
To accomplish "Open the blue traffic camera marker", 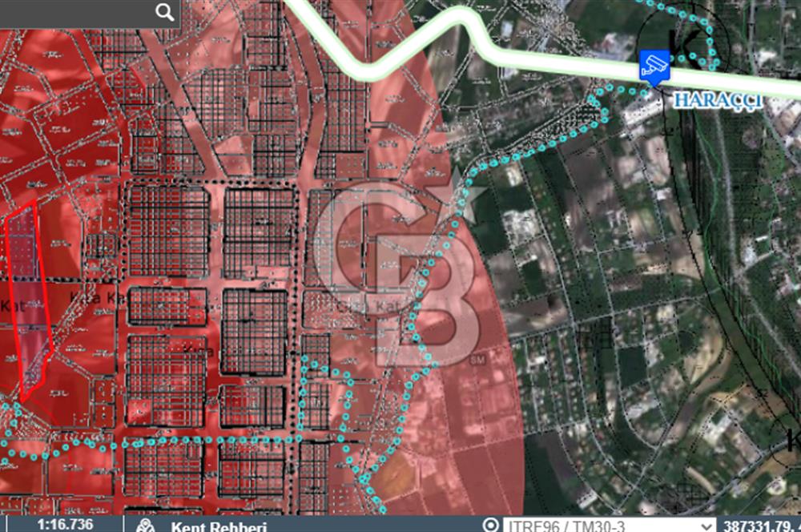I will (654, 68).
